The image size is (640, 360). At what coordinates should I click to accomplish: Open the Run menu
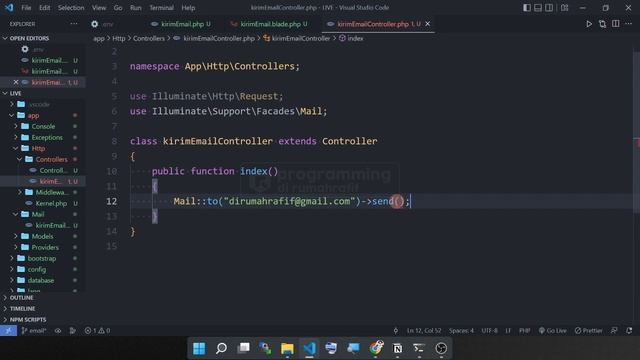coord(136,8)
